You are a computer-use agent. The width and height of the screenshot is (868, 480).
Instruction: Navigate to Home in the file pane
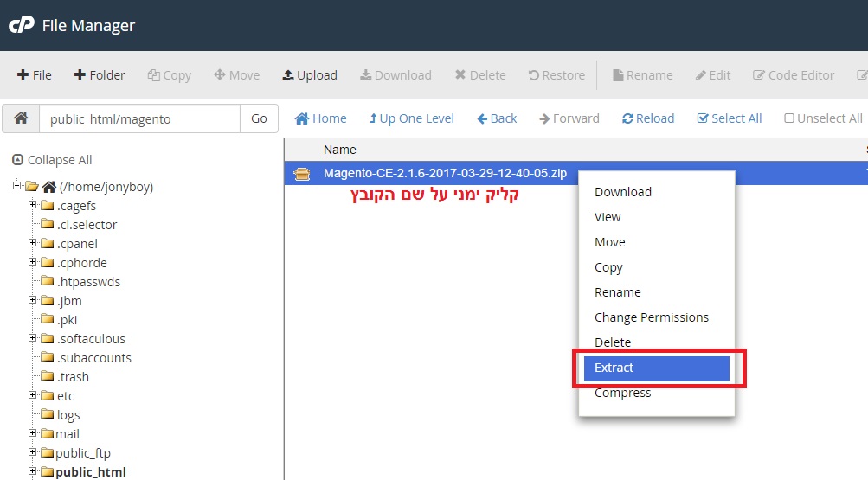click(321, 118)
